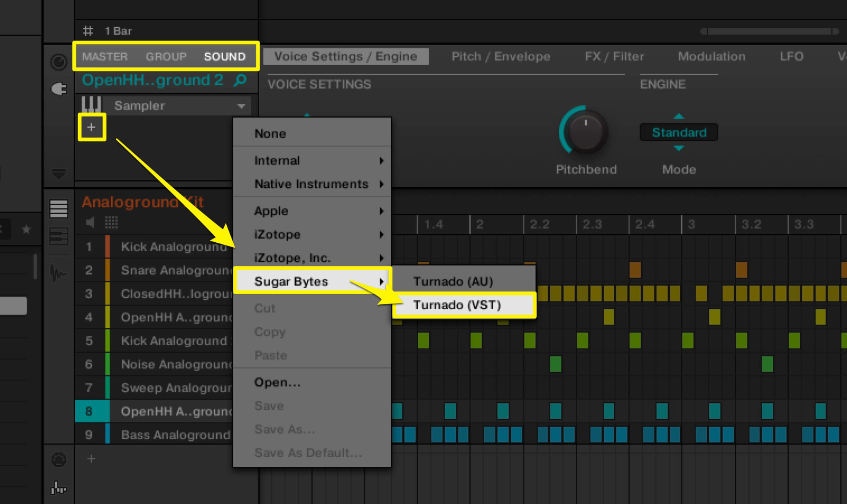Image resolution: width=847 pixels, height=504 pixels.
Task: Click the Standard engine mode field
Action: tap(679, 132)
